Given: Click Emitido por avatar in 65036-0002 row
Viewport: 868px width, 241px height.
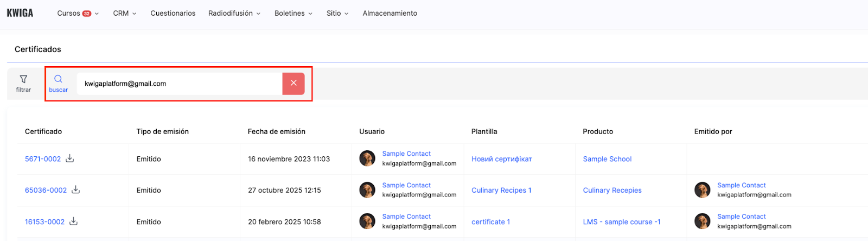Looking at the screenshot, I should [x=703, y=190].
